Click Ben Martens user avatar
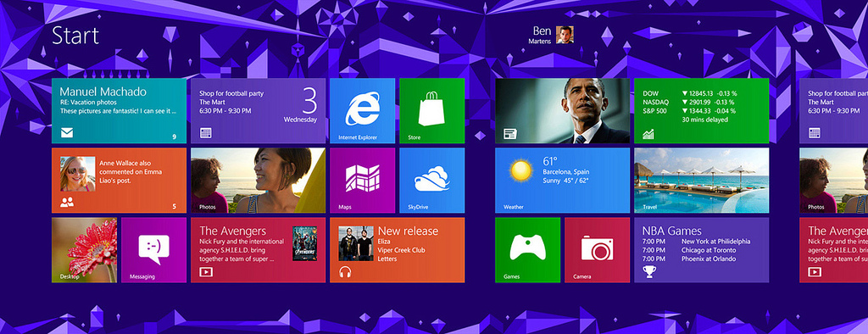The width and height of the screenshot is (868, 334). 565,35
